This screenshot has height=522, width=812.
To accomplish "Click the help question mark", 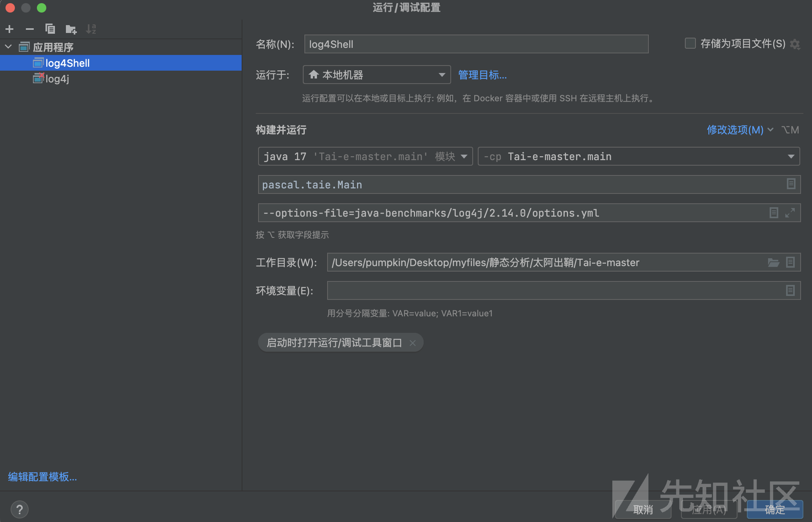I will [x=20, y=509].
